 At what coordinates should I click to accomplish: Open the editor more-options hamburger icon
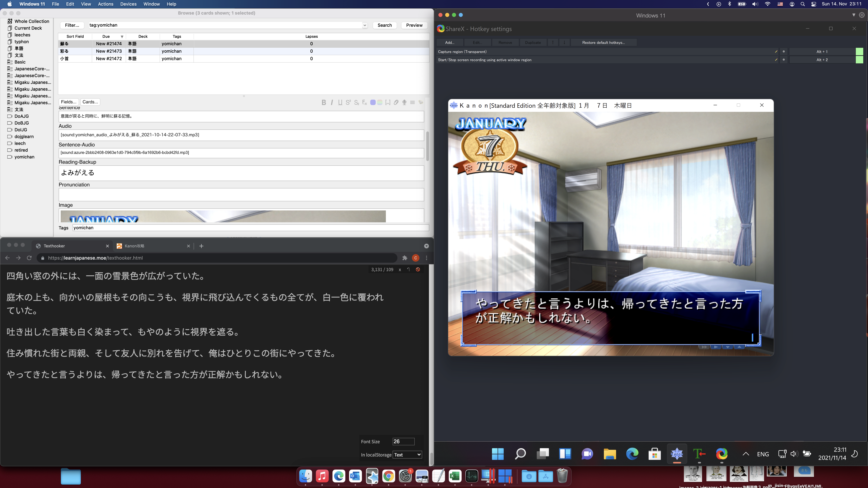pyautogui.click(x=412, y=102)
